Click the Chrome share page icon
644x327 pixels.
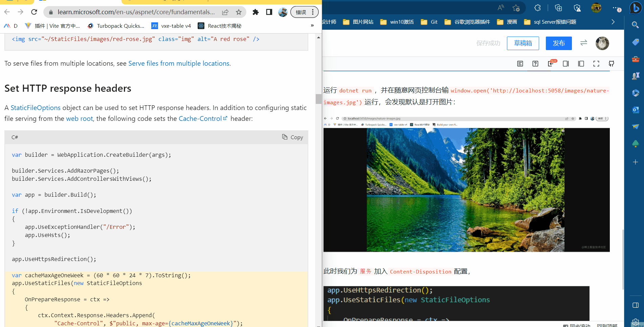coord(225,12)
